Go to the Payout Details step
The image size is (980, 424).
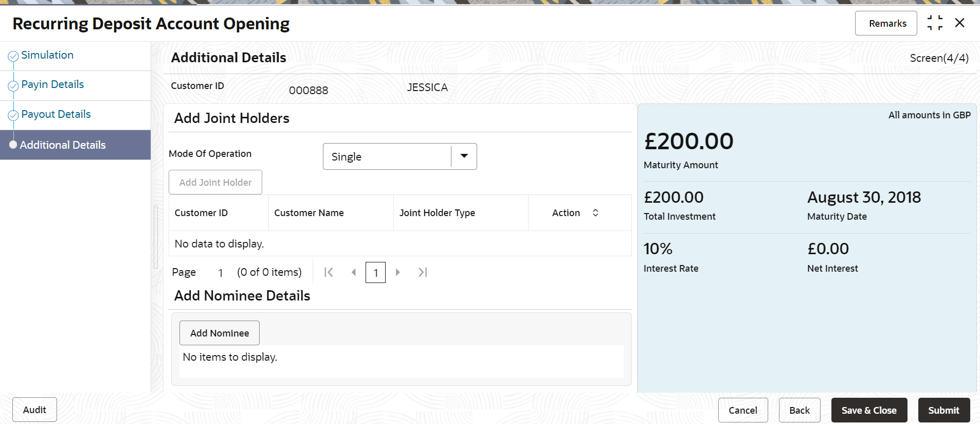click(56, 114)
